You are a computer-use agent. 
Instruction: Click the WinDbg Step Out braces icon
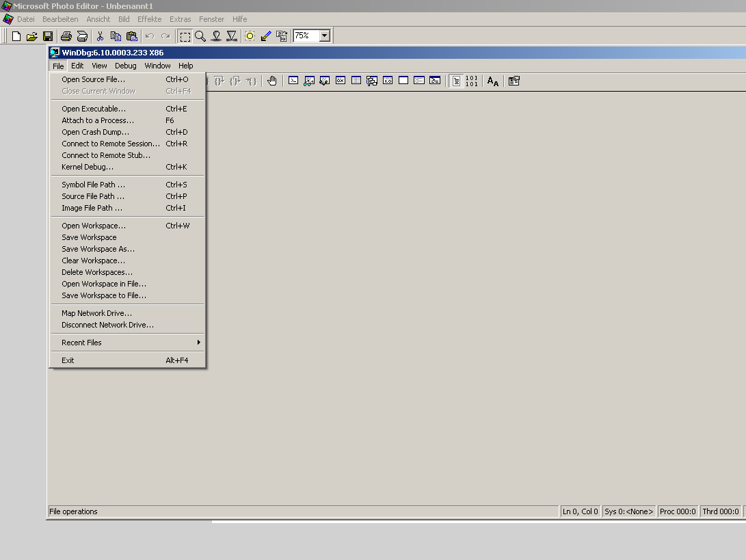tap(235, 81)
